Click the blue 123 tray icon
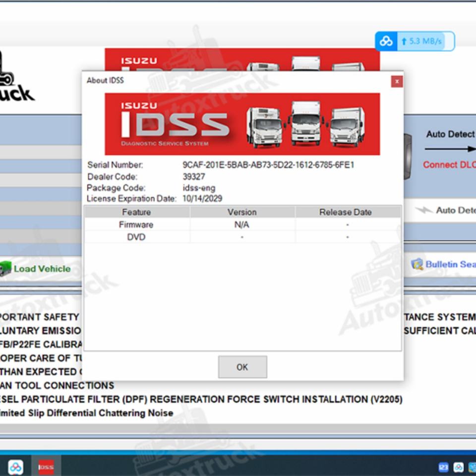Image resolution: width=476 pixels, height=476 pixels. click(443, 467)
